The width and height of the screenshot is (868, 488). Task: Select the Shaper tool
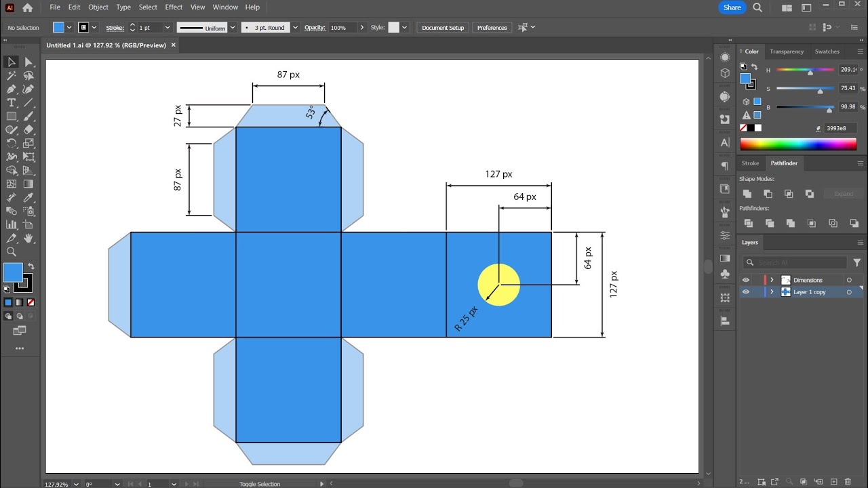12,129
